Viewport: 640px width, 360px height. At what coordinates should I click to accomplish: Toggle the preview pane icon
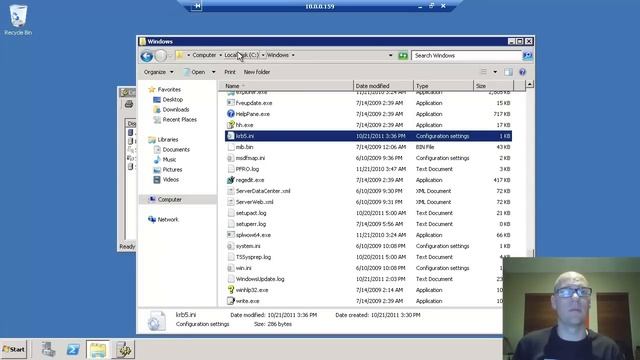[x=508, y=72]
